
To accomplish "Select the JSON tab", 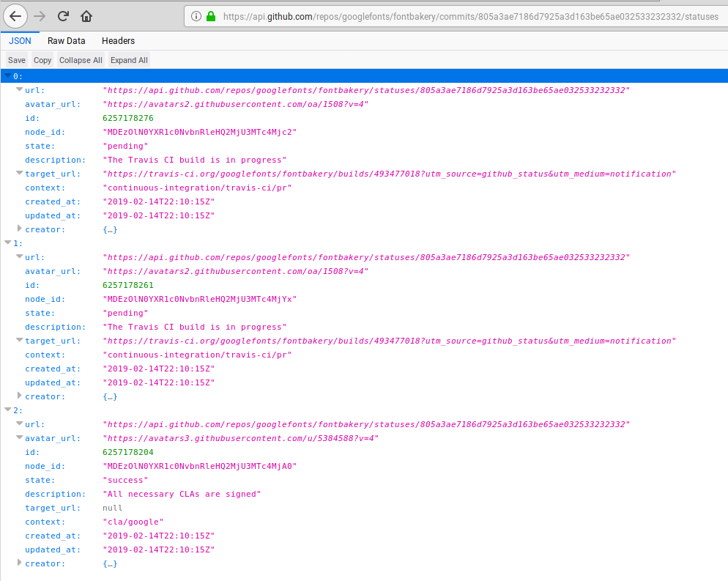I will point(20,41).
